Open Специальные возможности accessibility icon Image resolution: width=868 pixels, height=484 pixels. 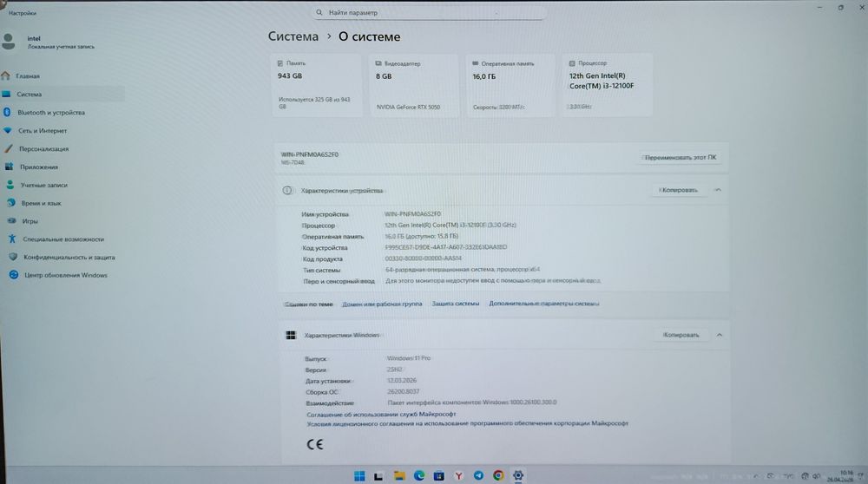point(12,239)
